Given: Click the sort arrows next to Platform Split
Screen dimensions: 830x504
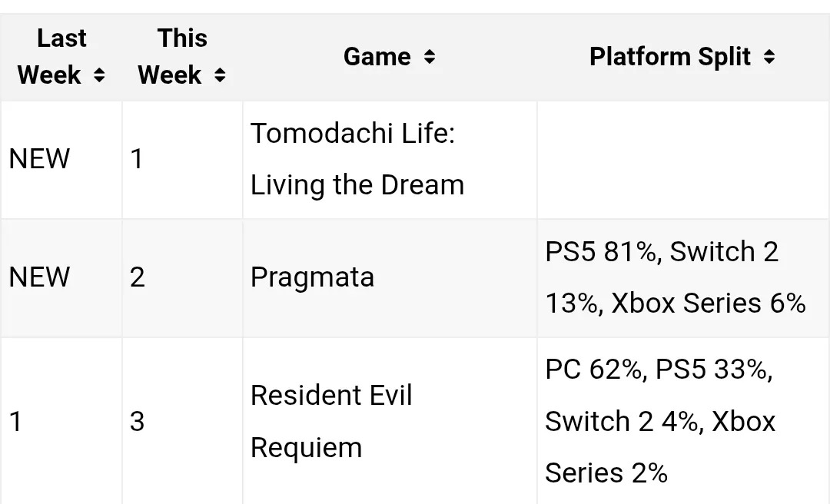Looking at the screenshot, I should (769, 57).
